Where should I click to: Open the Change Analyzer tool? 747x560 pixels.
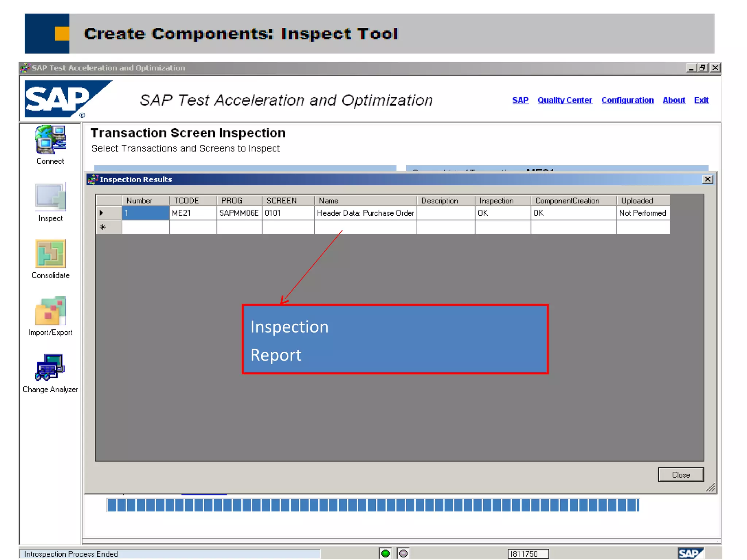coord(50,373)
